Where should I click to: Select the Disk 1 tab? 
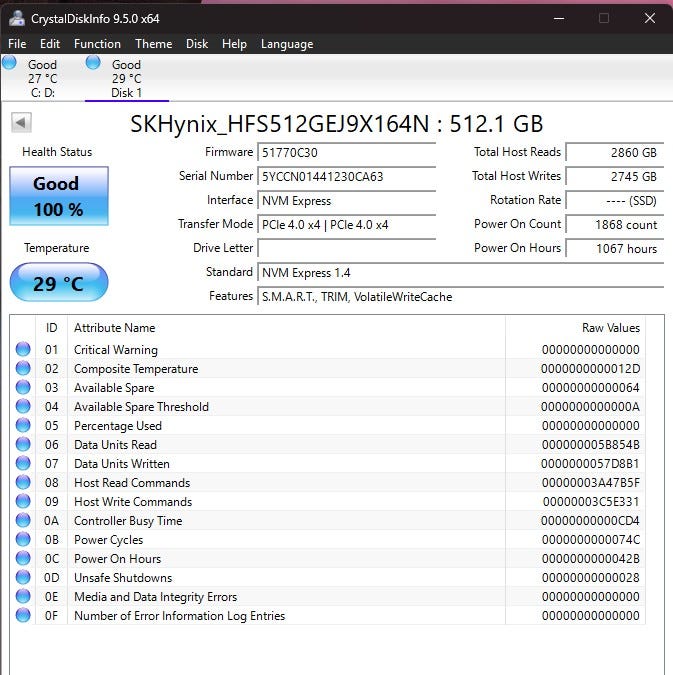click(127, 78)
